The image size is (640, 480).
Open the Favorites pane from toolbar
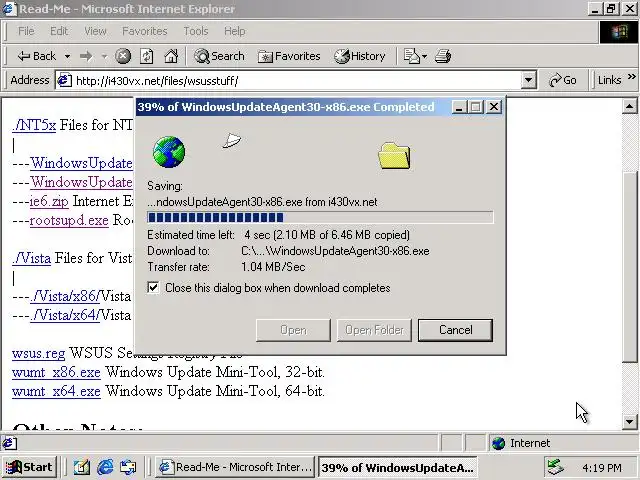pyautogui.click(x=289, y=56)
